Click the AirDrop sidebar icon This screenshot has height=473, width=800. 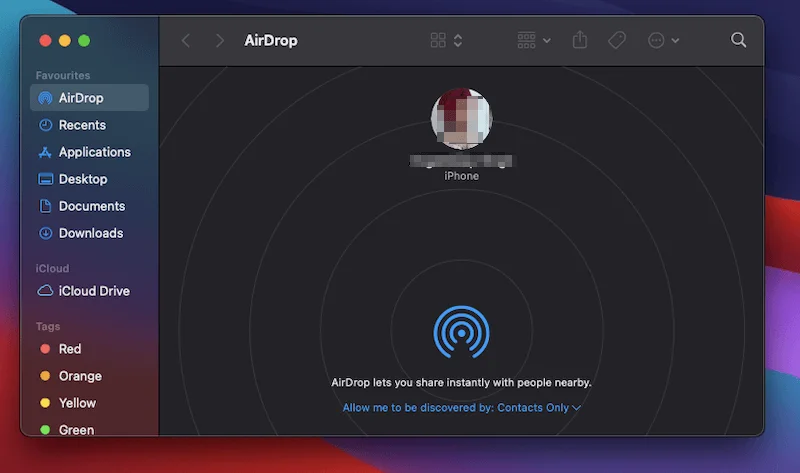(x=45, y=98)
